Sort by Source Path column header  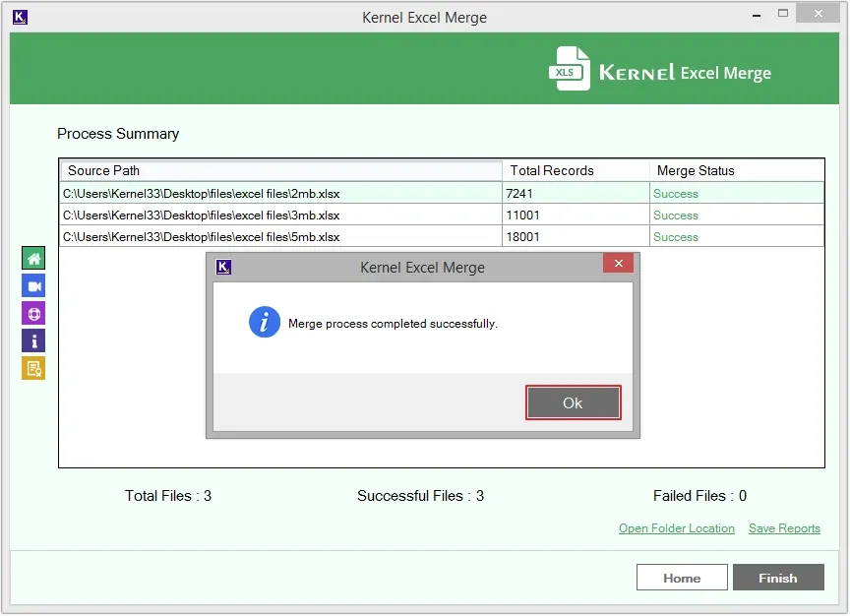(280, 170)
